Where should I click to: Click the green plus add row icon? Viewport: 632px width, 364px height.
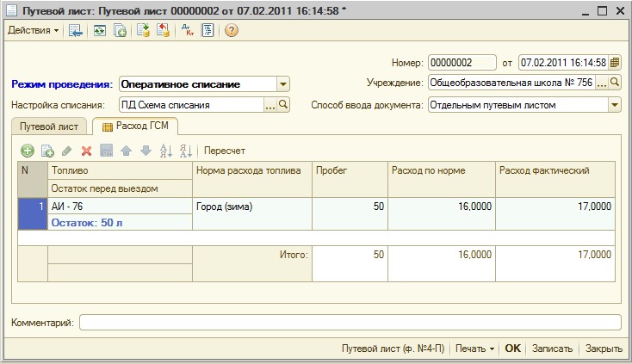(28, 151)
